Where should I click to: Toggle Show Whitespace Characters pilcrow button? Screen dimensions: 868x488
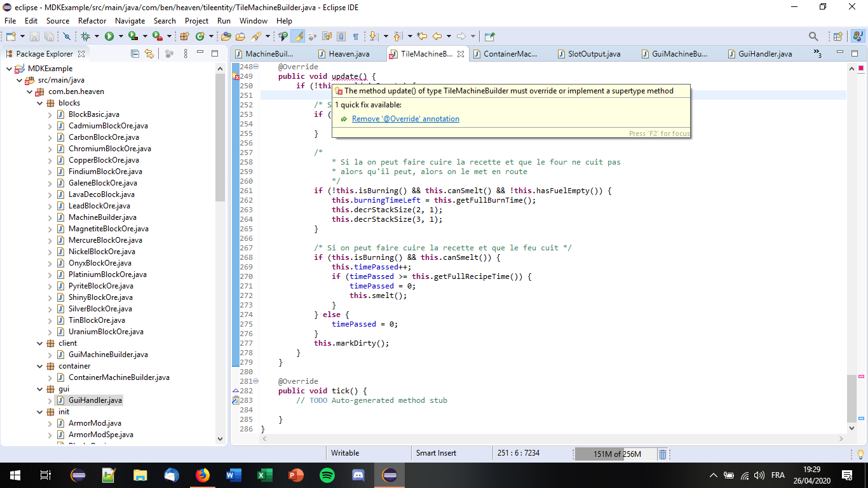356,37
